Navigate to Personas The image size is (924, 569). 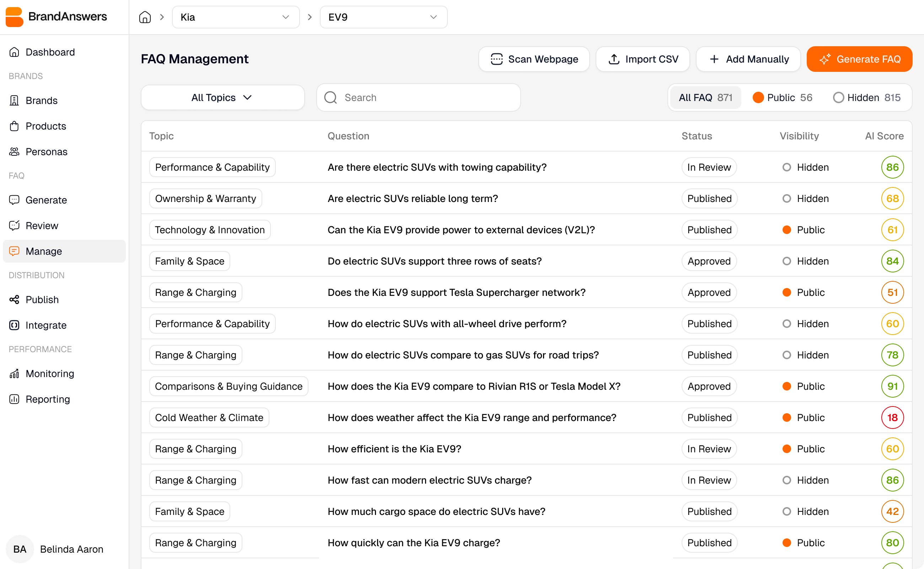pos(46,151)
